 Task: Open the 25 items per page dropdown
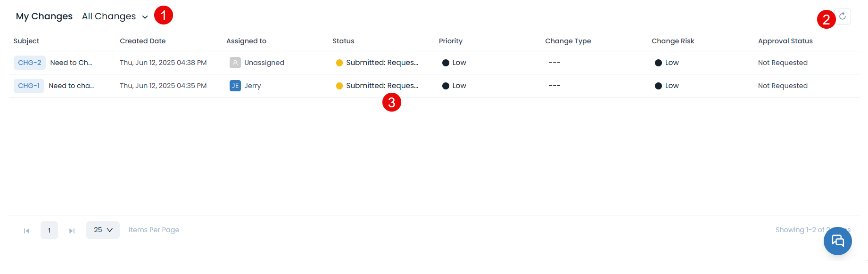(103, 230)
